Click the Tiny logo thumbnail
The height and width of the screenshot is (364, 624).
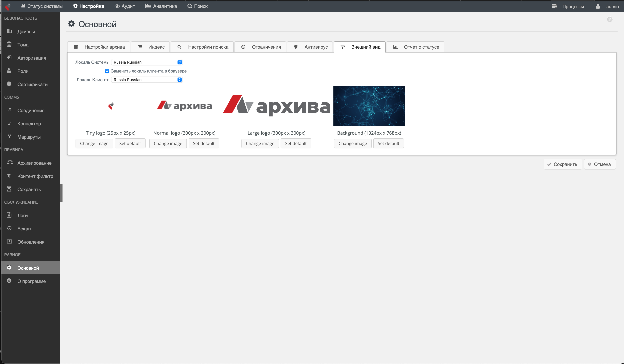[x=111, y=106]
